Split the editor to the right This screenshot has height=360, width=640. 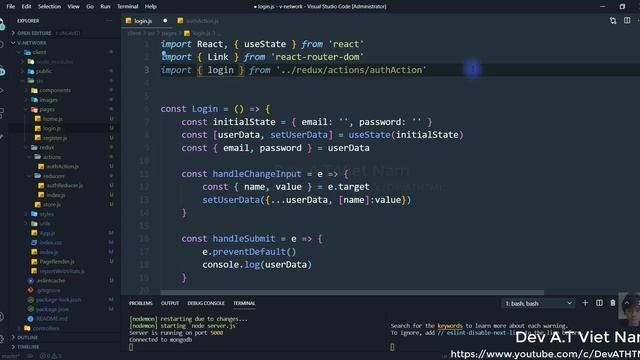pyautogui.click(x=627, y=20)
